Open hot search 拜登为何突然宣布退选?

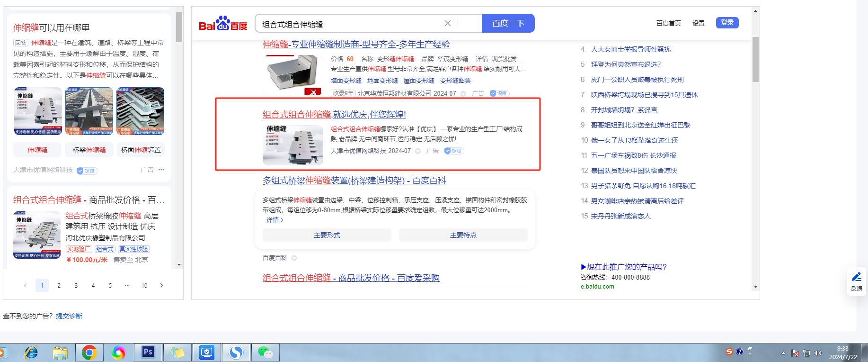pyautogui.click(x=626, y=64)
